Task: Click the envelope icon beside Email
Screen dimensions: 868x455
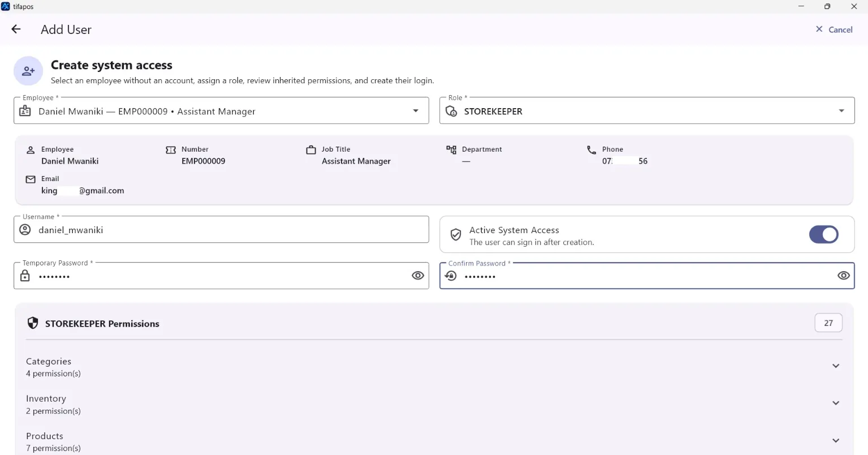Action: click(31, 179)
